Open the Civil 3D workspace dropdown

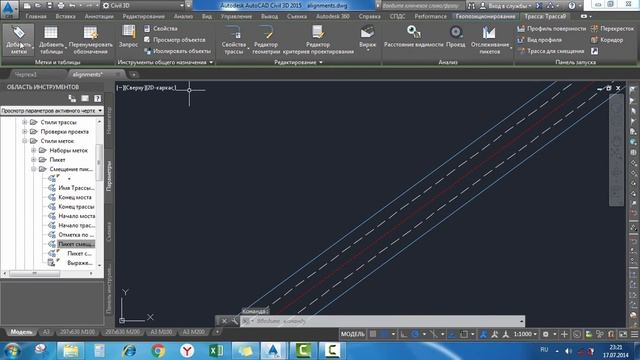tap(143, 5)
